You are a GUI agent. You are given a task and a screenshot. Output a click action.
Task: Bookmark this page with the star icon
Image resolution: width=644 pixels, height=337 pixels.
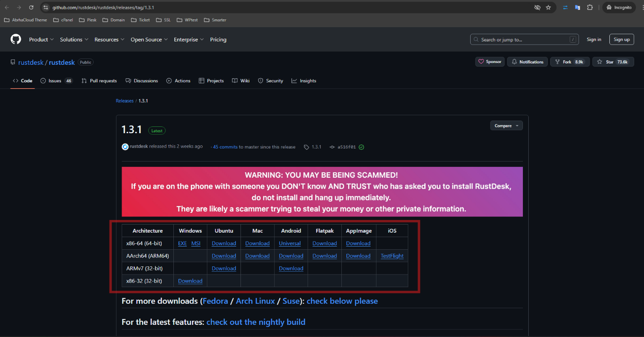(x=548, y=8)
